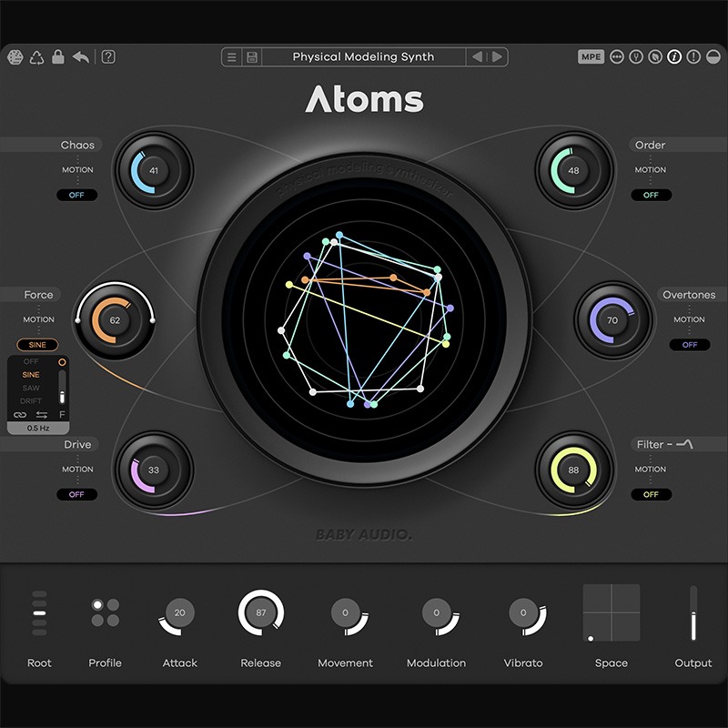
Task: Click the half-filled circle theme icon
Action: tap(713, 56)
